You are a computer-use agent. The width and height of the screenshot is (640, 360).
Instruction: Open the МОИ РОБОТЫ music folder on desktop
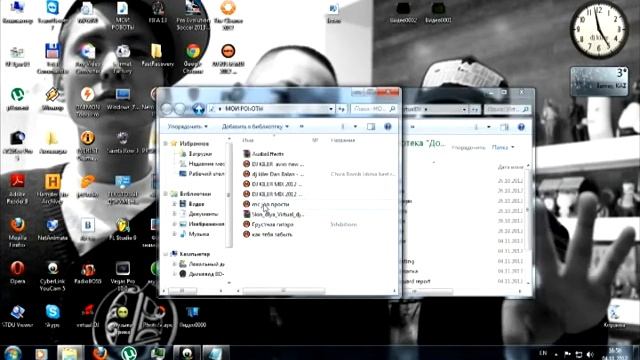pyautogui.click(x=122, y=15)
